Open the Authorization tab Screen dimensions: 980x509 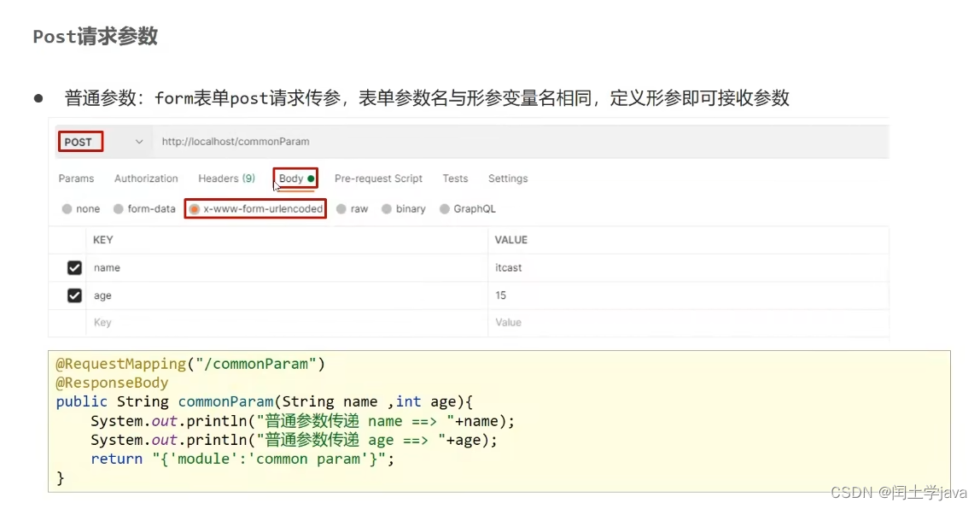click(x=146, y=178)
